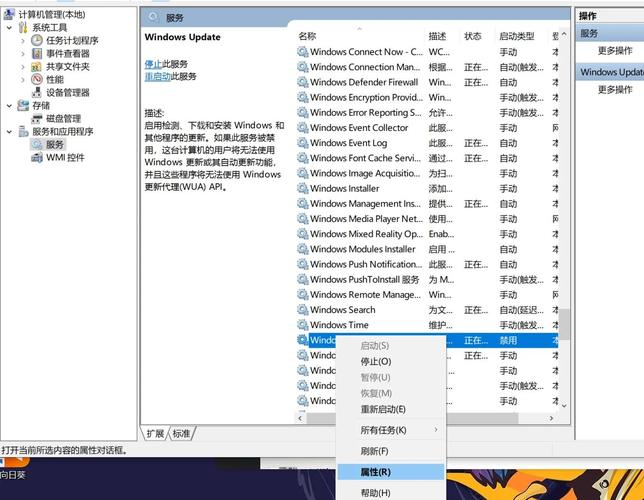The height and width of the screenshot is (500, 644).
Task: Click the scroll up arrow of services list
Action: tap(564, 35)
